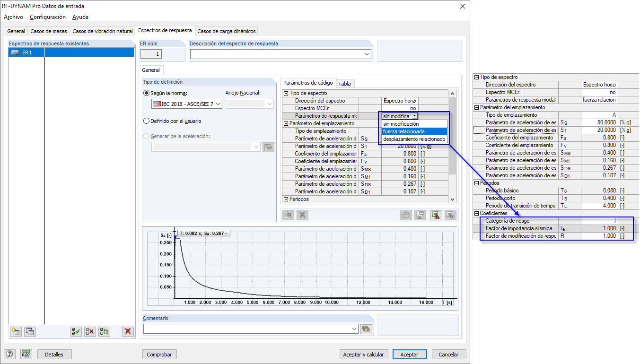640x364 pixels.
Task: Click the open table folder icon
Action: coord(405,215)
